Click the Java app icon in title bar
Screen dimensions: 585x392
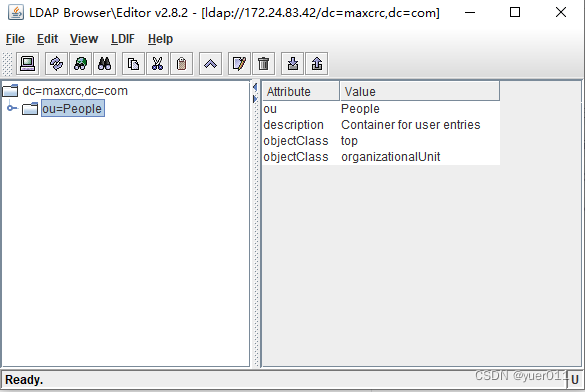point(16,13)
